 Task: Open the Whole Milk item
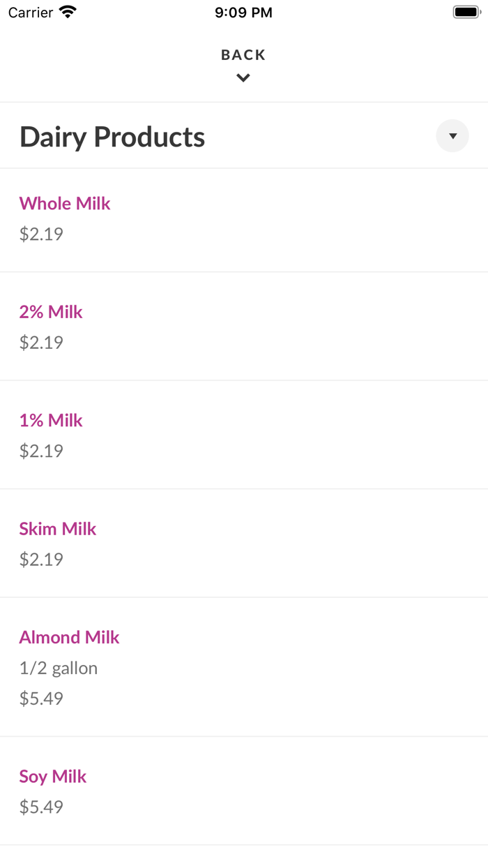65,203
